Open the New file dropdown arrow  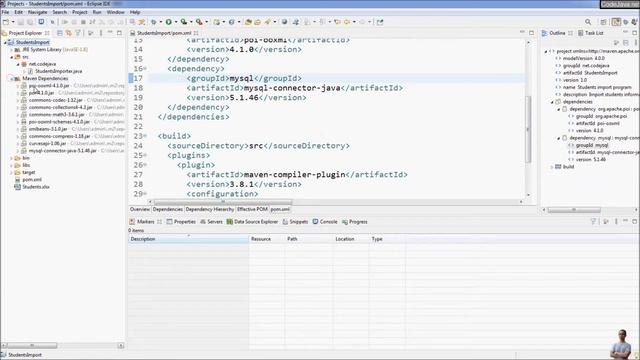pos(13,22)
